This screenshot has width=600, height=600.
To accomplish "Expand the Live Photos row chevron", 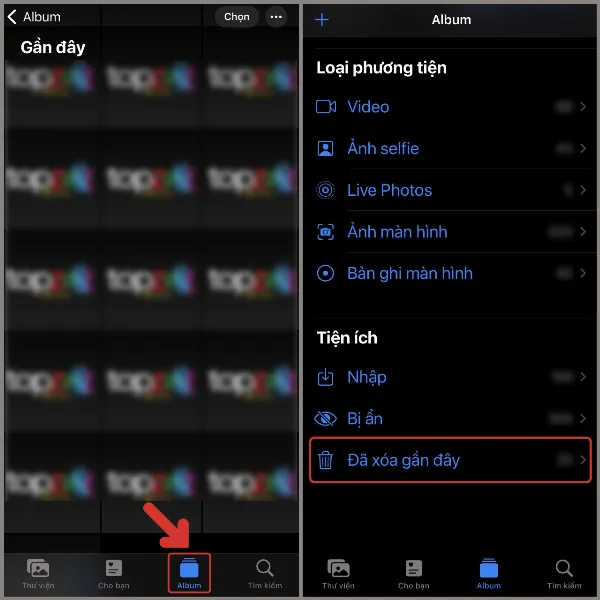I will 582,190.
